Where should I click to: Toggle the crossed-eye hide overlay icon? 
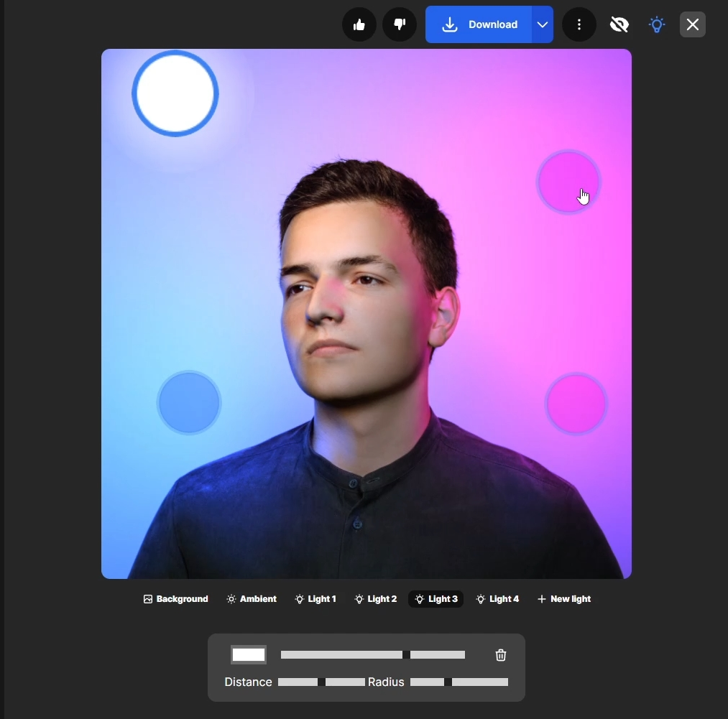pyautogui.click(x=619, y=24)
